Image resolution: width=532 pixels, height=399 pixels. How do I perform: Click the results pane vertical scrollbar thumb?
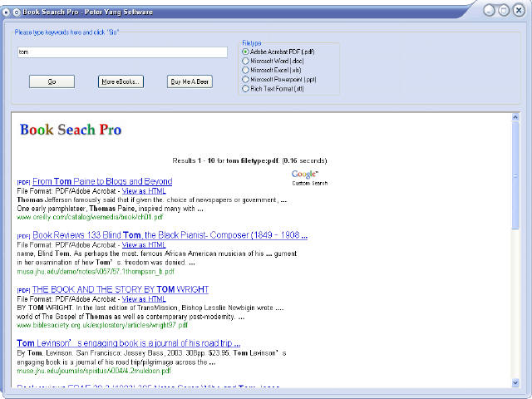coord(515,175)
